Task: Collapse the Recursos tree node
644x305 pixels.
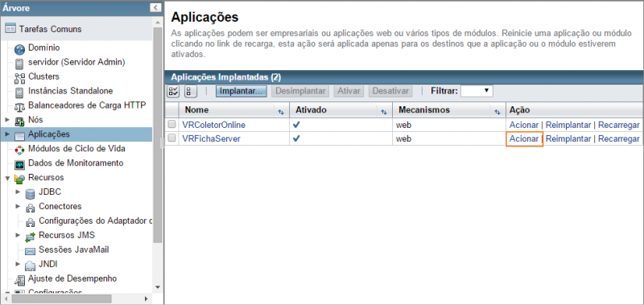Action: [x=7, y=178]
